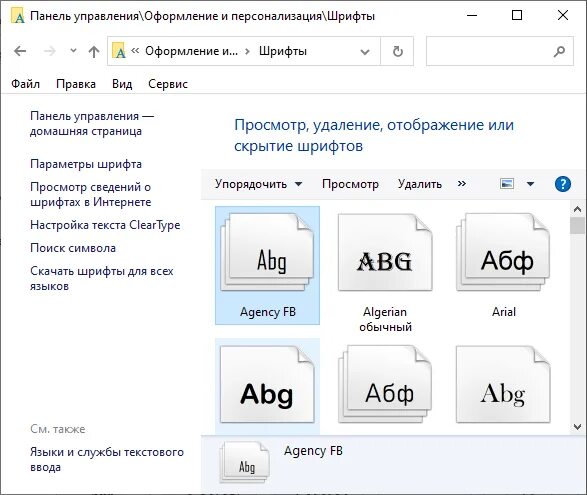Open the Правка menu
The image size is (587, 495).
point(76,84)
